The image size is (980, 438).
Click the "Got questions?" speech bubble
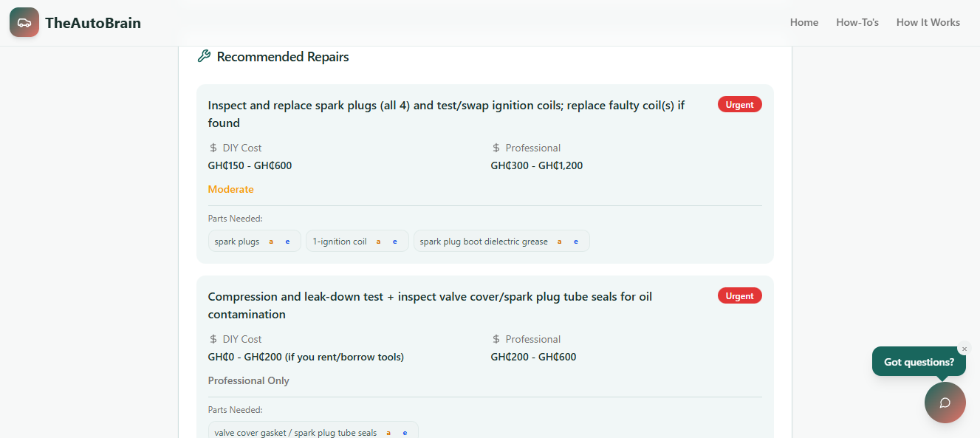[x=918, y=362]
